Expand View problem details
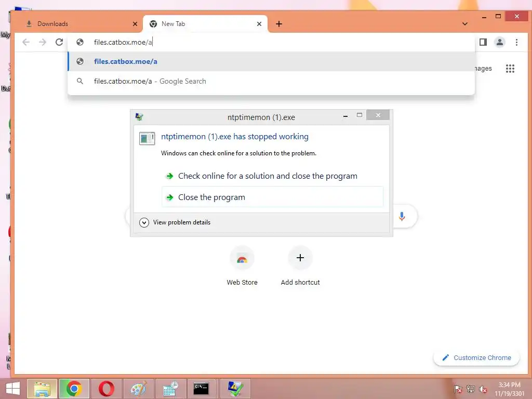Screen dimensions: 532x399 [175, 222]
